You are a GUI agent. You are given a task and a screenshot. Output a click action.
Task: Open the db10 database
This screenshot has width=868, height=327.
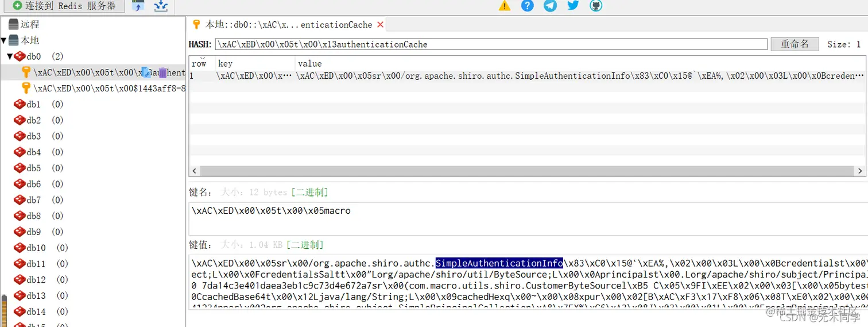(x=36, y=248)
